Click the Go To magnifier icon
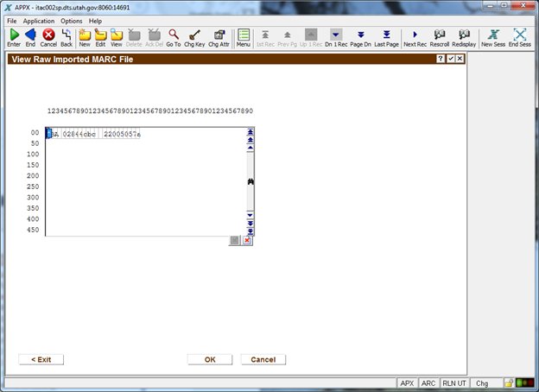This screenshot has width=539, height=392. [174, 35]
